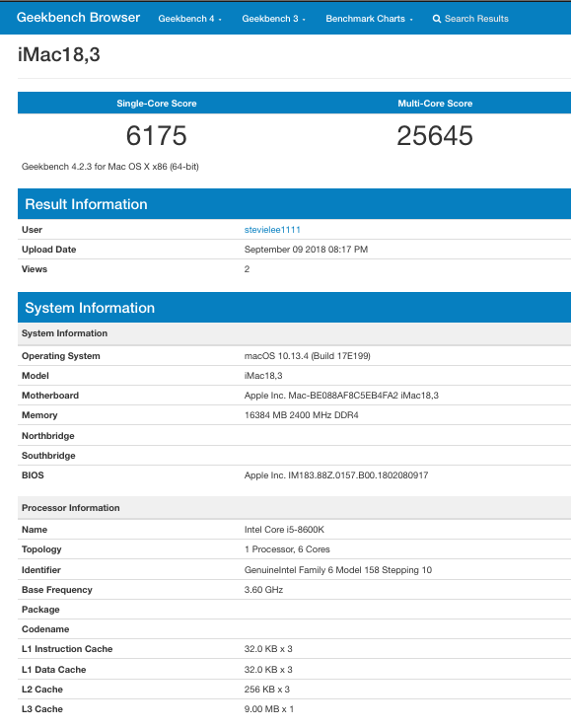Image resolution: width=571 pixels, height=728 pixels.
Task: Click the gray System Information subheader row
Action: pos(294,333)
